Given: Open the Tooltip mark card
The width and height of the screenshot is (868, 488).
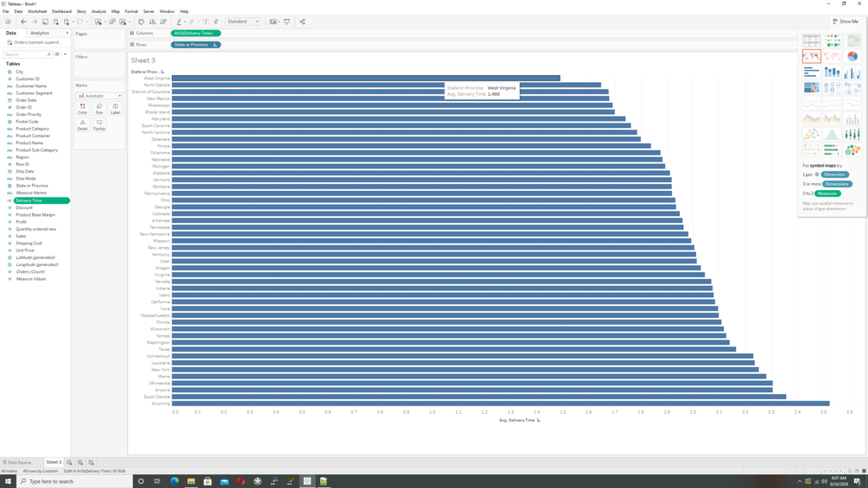Looking at the screenshot, I should click(x=99, y=125).
